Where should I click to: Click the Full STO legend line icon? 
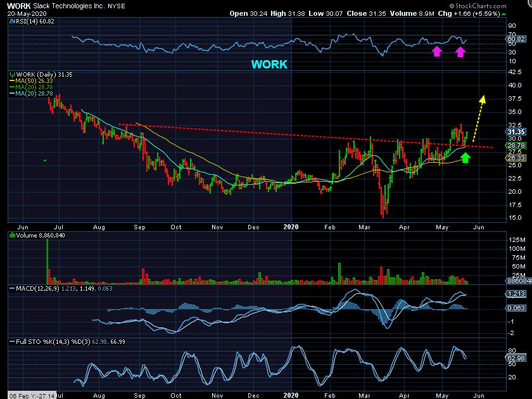coord(11,342)
